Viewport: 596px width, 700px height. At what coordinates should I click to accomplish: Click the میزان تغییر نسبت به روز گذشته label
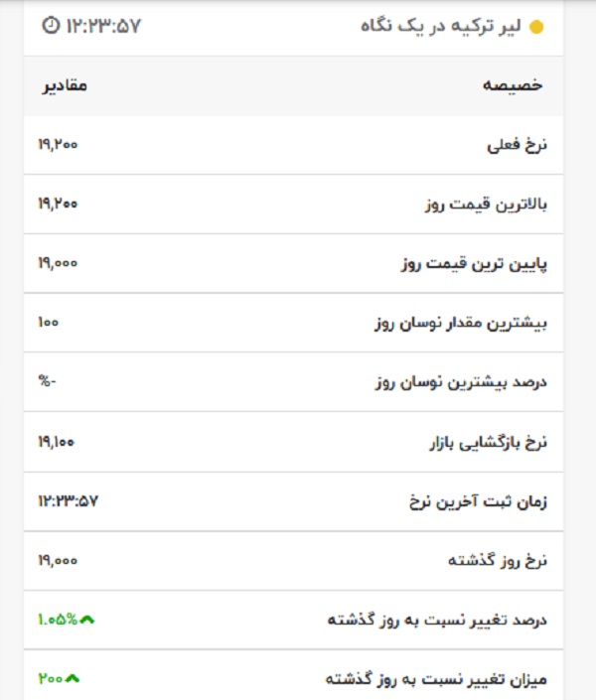click(x=436, y=679)
